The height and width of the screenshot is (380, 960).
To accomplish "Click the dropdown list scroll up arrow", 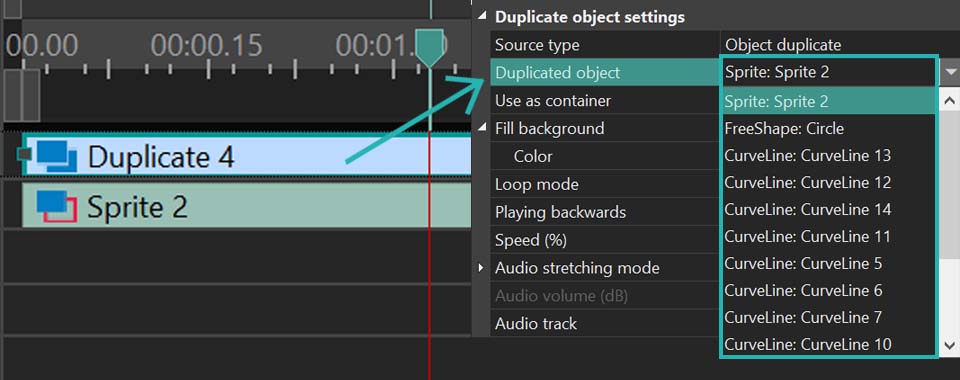I will (x=950, y=99).
